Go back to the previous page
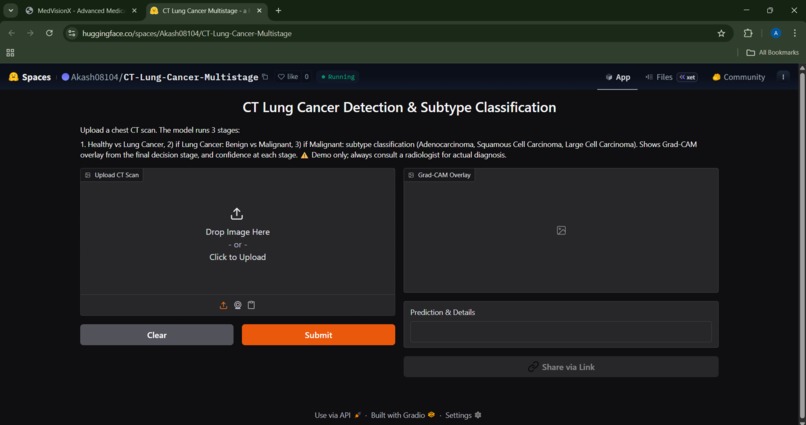The image size is (806, 425). pyautogui.click(x=12, y=33)
